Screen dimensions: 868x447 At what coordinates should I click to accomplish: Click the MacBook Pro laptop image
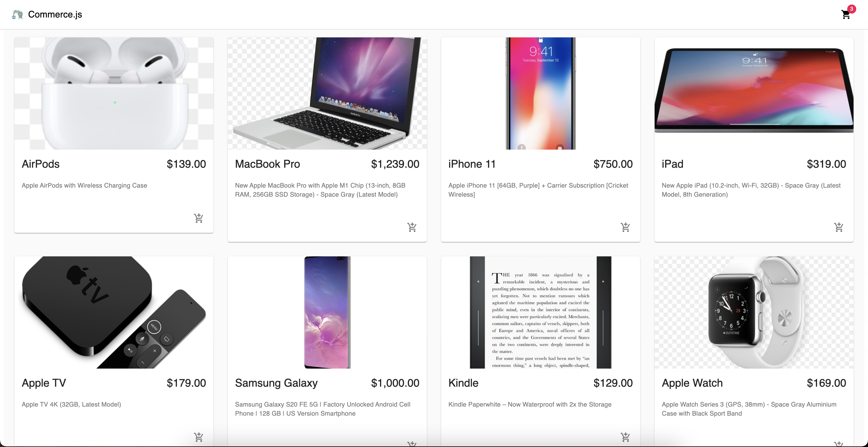(x=327, y=94)
